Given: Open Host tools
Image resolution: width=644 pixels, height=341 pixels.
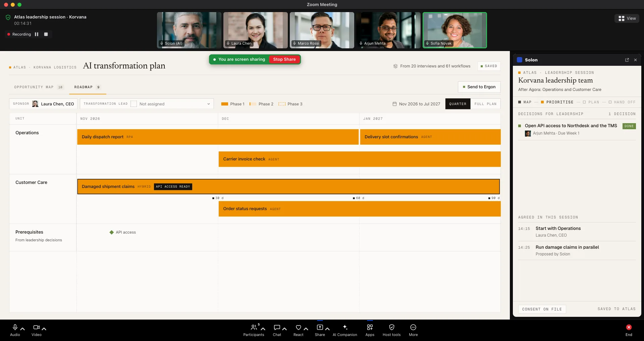Looking at the screenshot, I should [391, 330].
